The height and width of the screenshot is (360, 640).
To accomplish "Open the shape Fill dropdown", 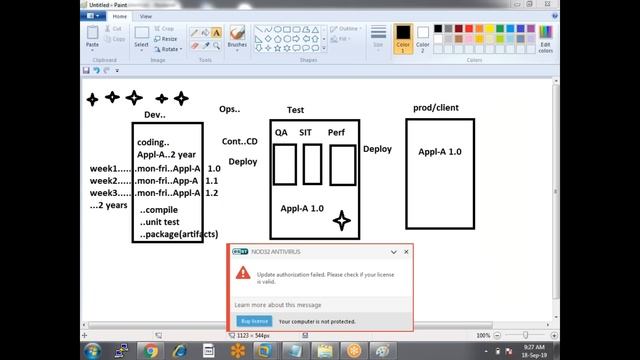I will click(x=340, y=39).
